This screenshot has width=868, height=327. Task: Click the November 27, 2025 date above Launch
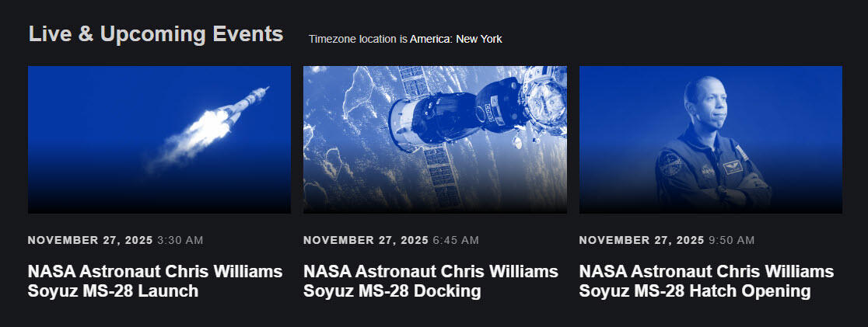[x=90, y=240]
